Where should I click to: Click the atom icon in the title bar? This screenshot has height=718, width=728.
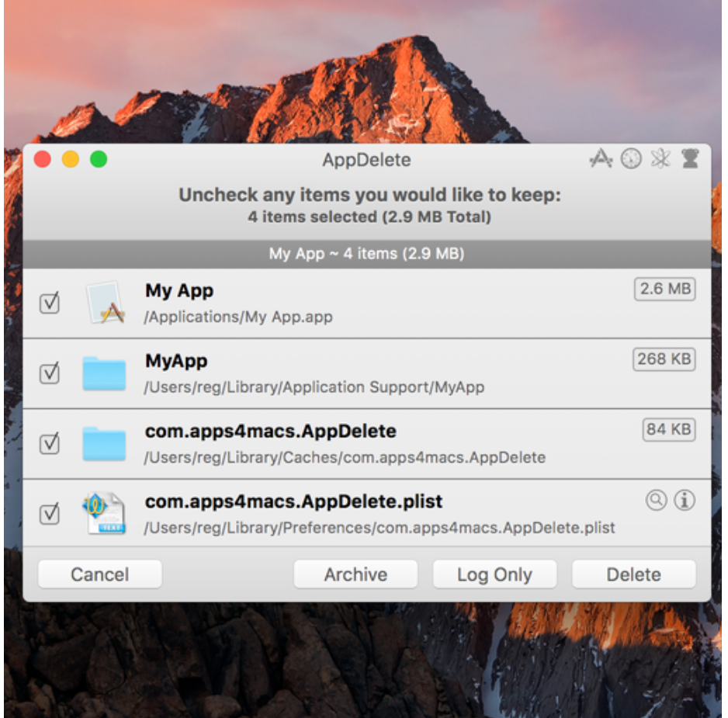point(660,159)
